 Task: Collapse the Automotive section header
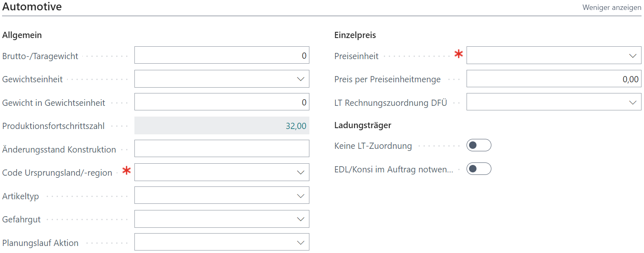32,7
